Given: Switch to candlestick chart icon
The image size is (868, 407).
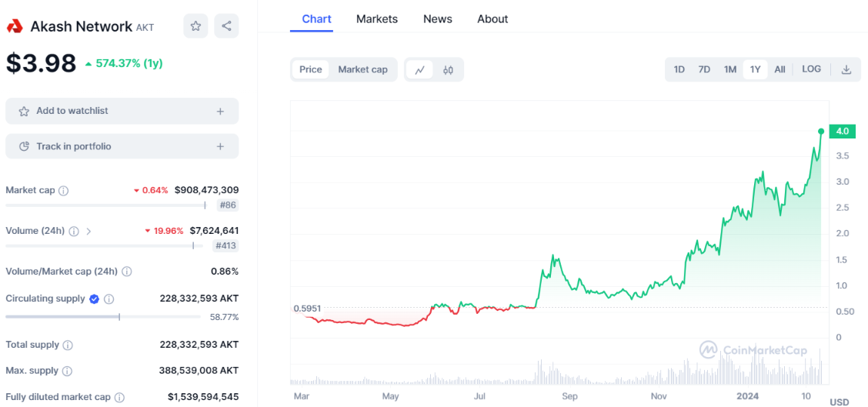Looking at the screenshot, I should [448, 70].
